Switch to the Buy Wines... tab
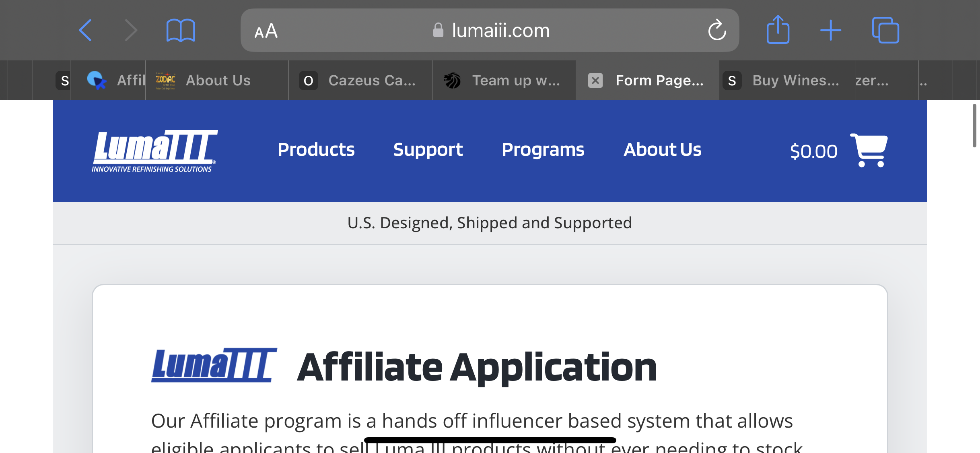 point(787,81)
